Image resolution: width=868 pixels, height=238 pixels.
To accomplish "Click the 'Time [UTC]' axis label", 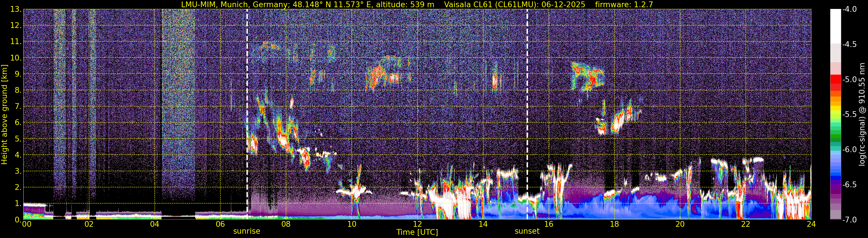I will 417,232.
